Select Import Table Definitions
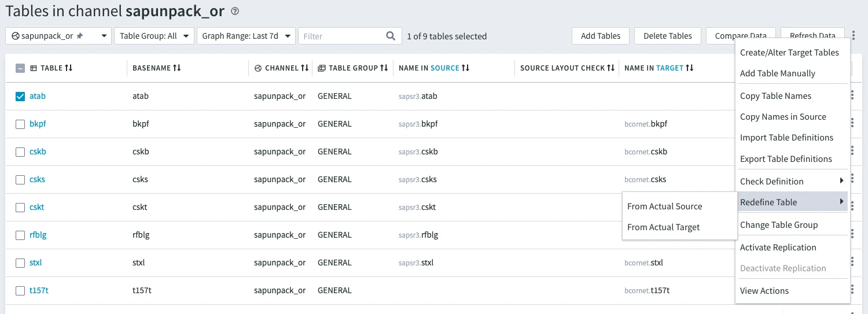The image size is (868, 314). [786, 137]
